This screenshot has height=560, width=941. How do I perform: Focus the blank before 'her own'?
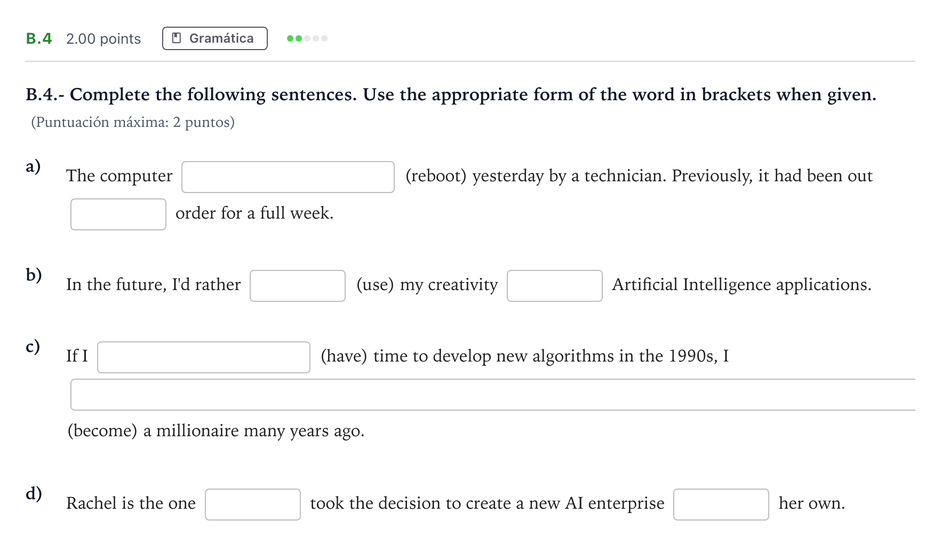721,505
